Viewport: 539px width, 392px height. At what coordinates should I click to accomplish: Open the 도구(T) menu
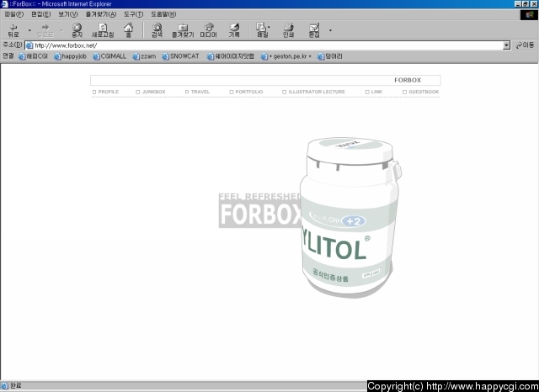pyautogui.click(x=133, y=14)
